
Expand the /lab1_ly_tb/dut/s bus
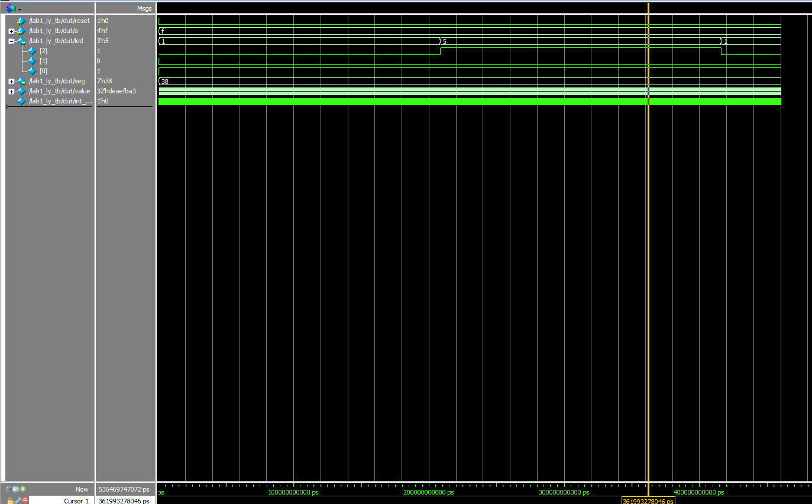11,31
